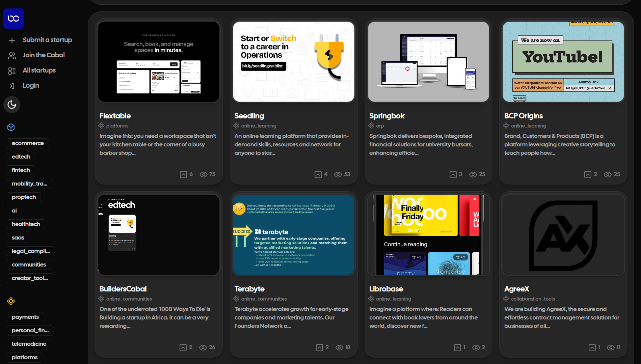
Task: Click the yellow tags icon above payments
Action: pos(11,301)
